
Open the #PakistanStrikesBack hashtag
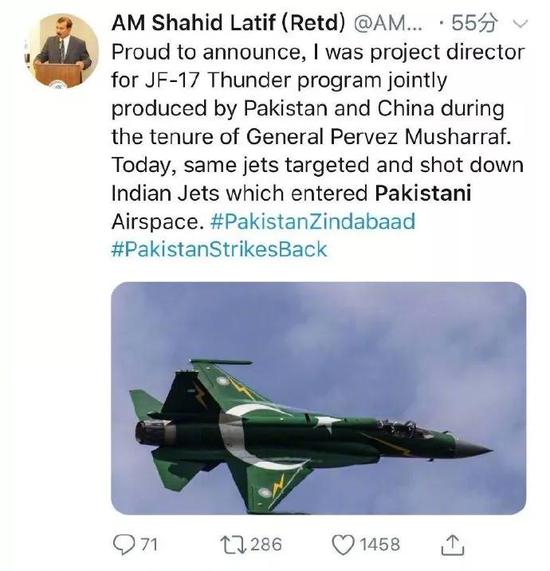(x=219, y=249)
